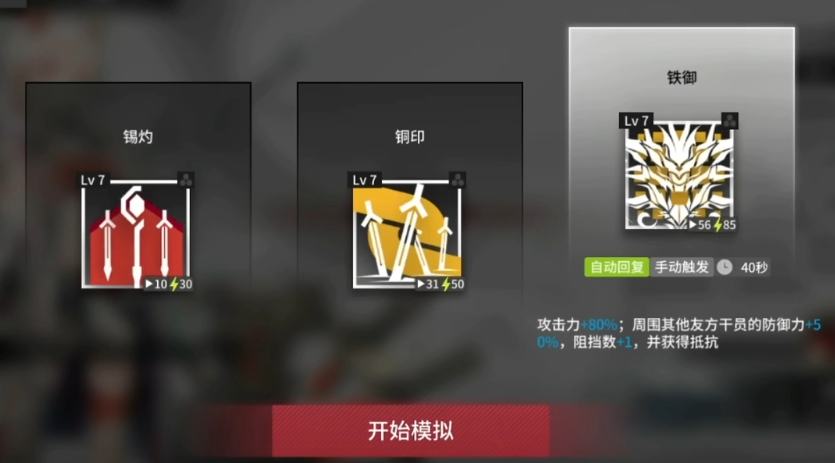Click the Lv 7 badge on 铁御

636,121
